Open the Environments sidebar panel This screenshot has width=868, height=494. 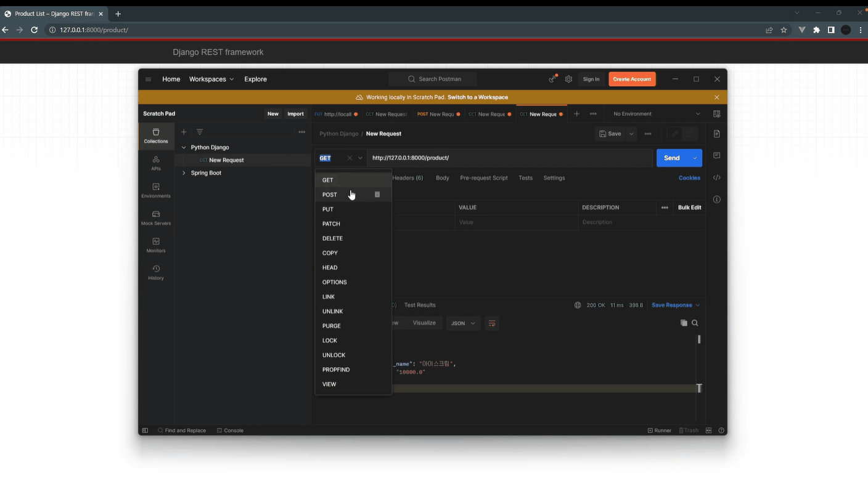click(x=156, y=190)
